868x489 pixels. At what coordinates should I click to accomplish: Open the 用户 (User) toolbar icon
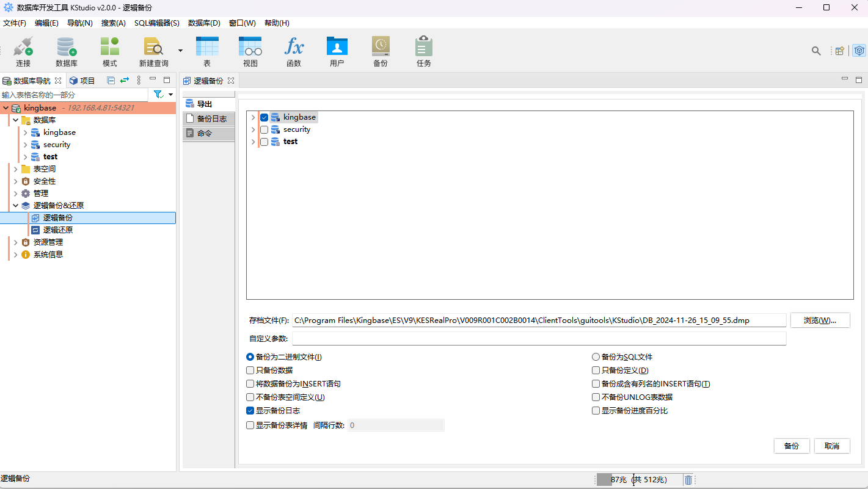click(x=337, y=48)
